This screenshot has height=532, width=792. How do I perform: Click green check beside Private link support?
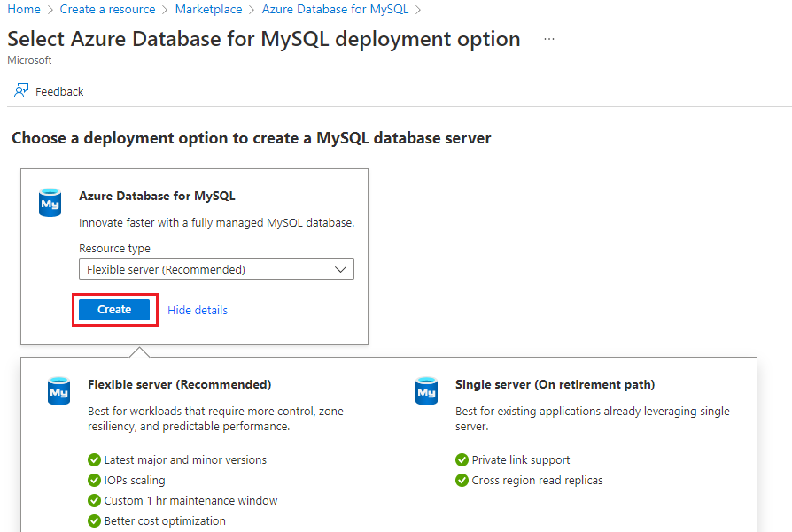point(462,459)
